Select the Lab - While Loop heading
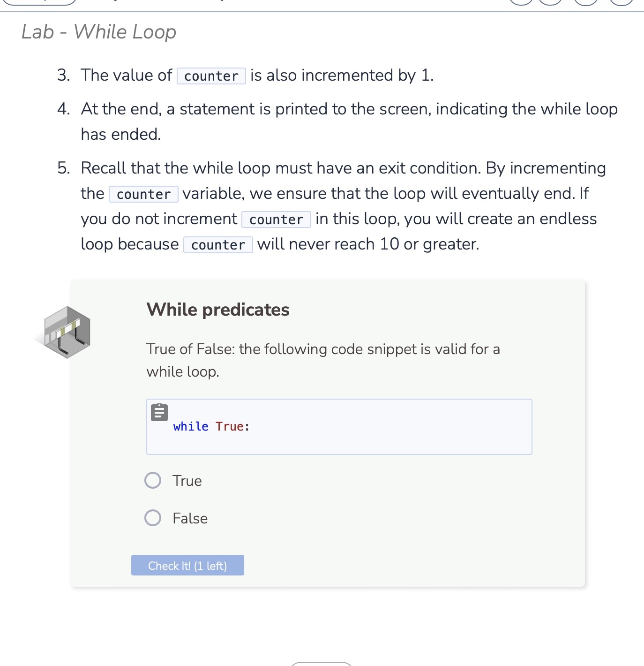This screenshot has width=644, height=666. pyautogui.click(x=98, y=31)
